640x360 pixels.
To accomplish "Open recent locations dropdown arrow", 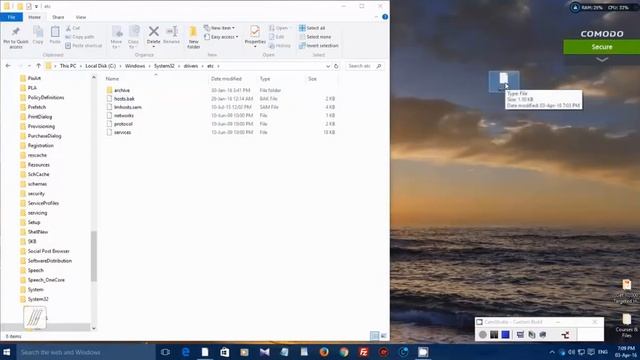I will [29, 66].
